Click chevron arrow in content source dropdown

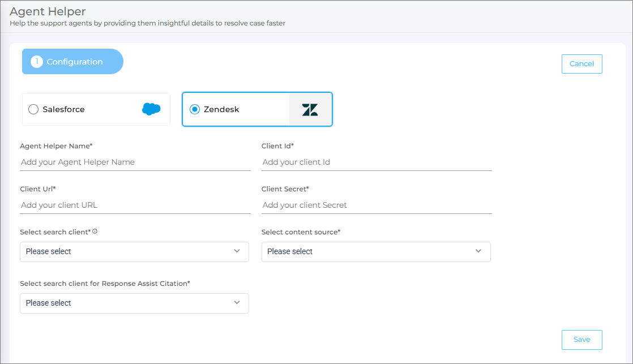pyautogui.click(x=478, y=251)
